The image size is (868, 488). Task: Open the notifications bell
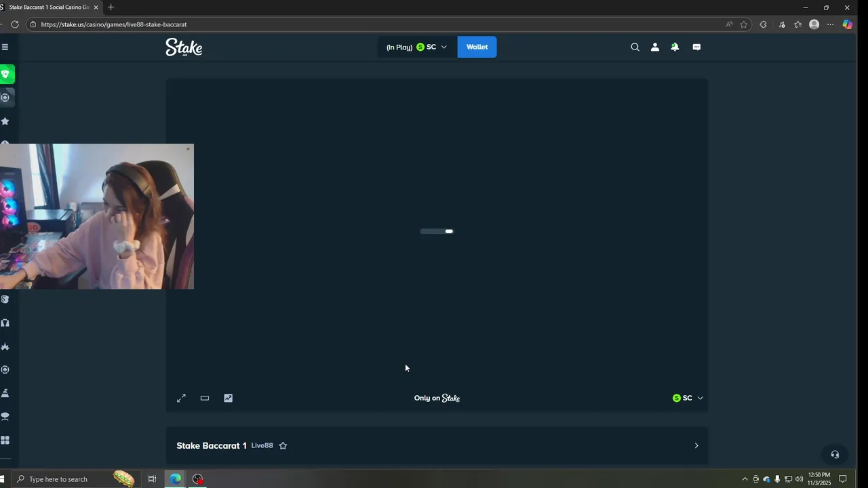(x=675, y=47)
